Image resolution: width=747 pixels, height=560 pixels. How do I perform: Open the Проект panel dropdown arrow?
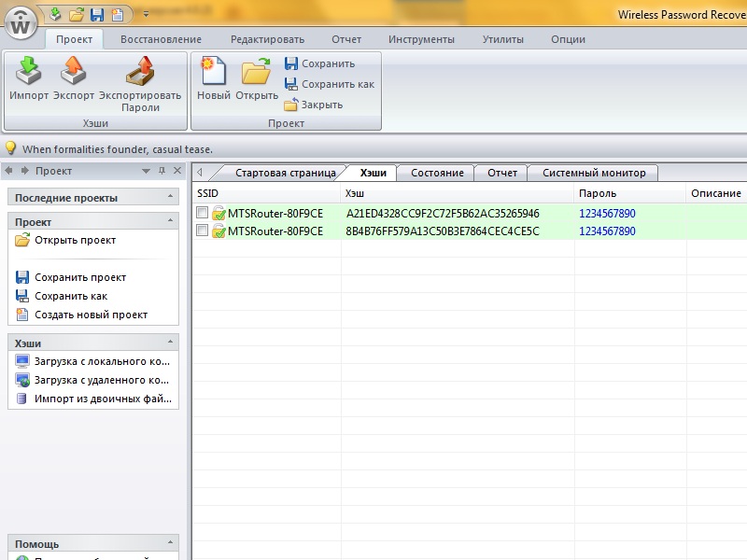click(146, 172)
